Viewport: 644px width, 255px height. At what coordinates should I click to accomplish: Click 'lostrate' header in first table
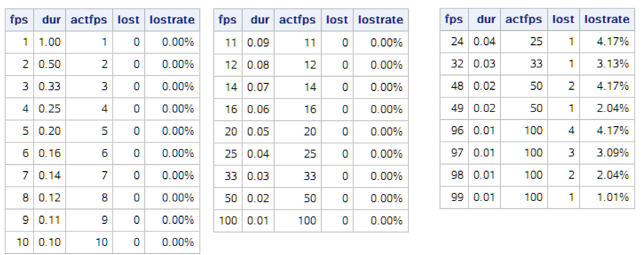[x=172, y=19]
